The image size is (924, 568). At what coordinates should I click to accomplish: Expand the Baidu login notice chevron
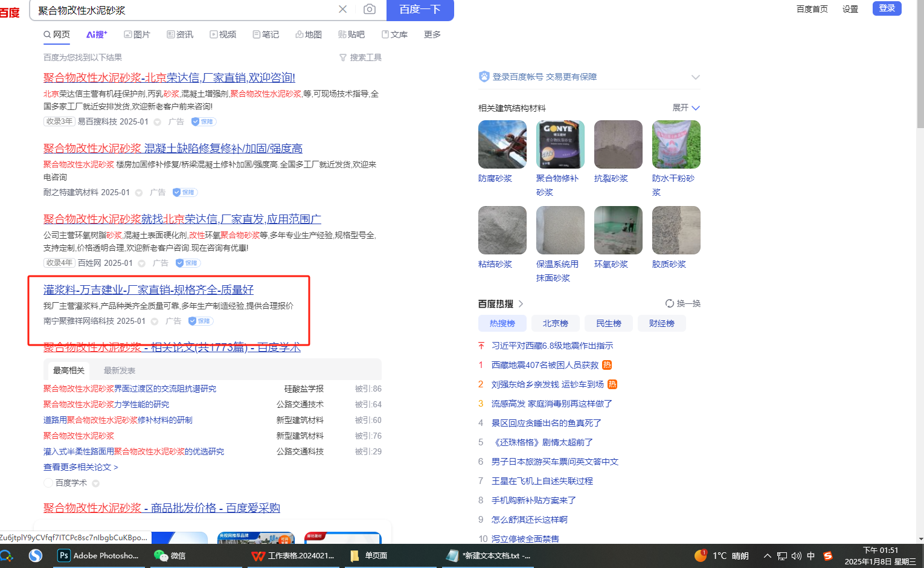point(696,77)
